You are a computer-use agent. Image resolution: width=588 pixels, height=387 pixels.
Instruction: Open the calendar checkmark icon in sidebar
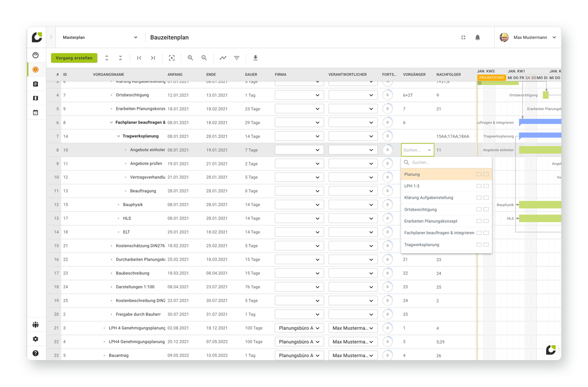pos(36,113)
